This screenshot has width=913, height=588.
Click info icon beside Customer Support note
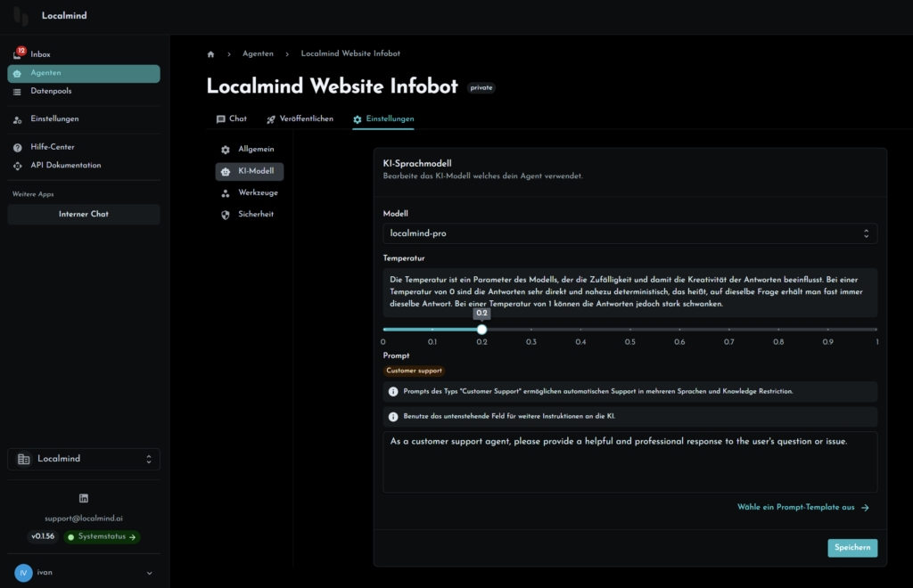393,391
